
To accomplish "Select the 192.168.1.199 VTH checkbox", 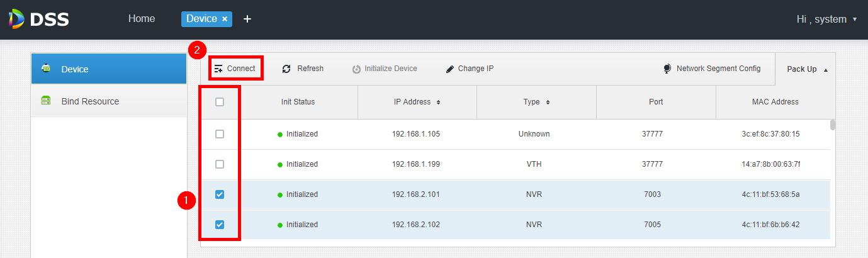I will [220, 164].
